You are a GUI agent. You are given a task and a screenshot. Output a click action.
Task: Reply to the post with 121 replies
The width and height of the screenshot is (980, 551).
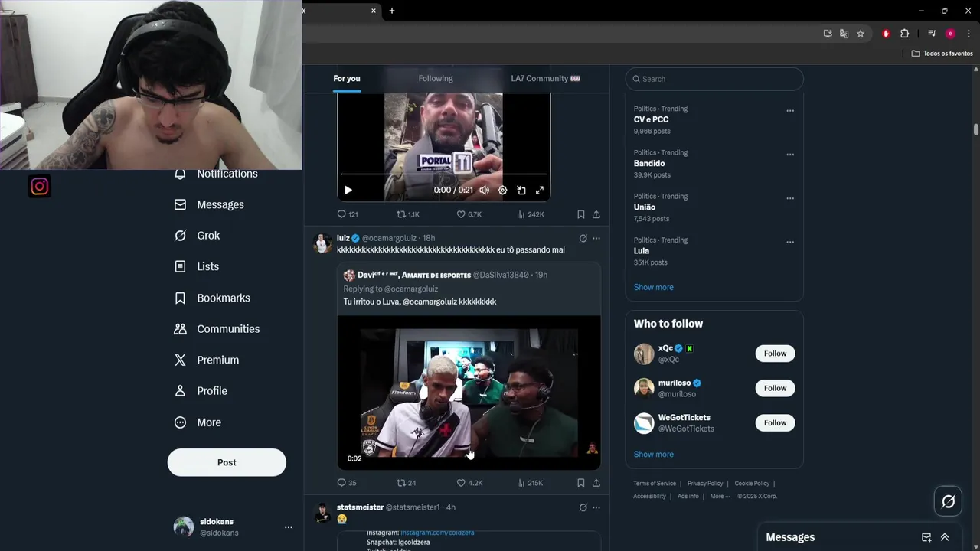pyautogui.click(x=348, y=214)
